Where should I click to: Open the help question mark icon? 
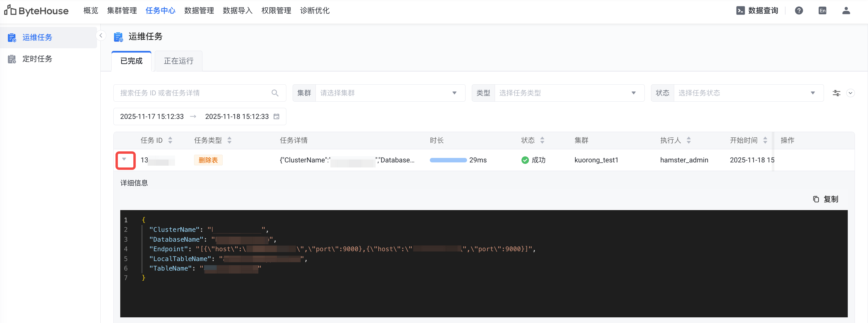(799, 11)
